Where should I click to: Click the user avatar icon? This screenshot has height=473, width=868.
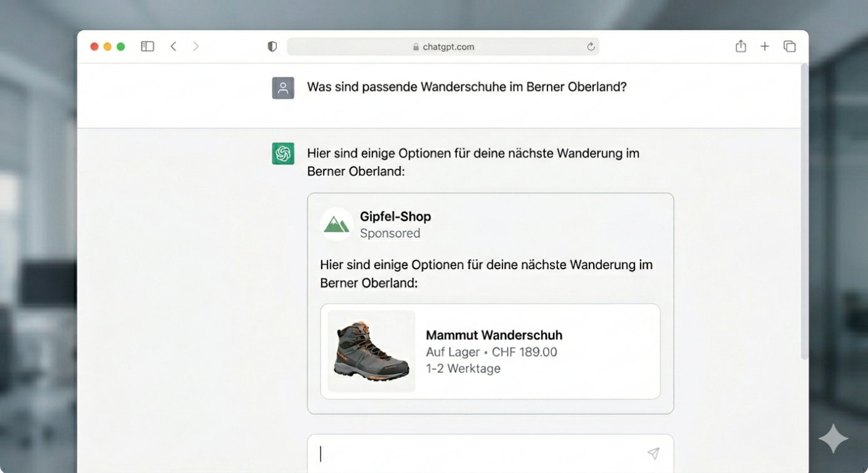coord(283,88)
